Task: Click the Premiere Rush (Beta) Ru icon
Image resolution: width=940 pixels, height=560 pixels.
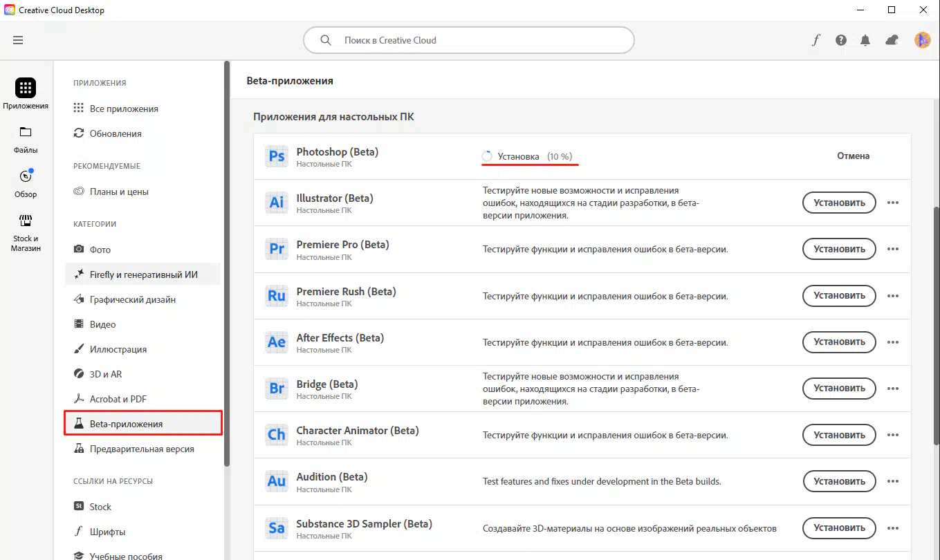Action: (277, 295)
